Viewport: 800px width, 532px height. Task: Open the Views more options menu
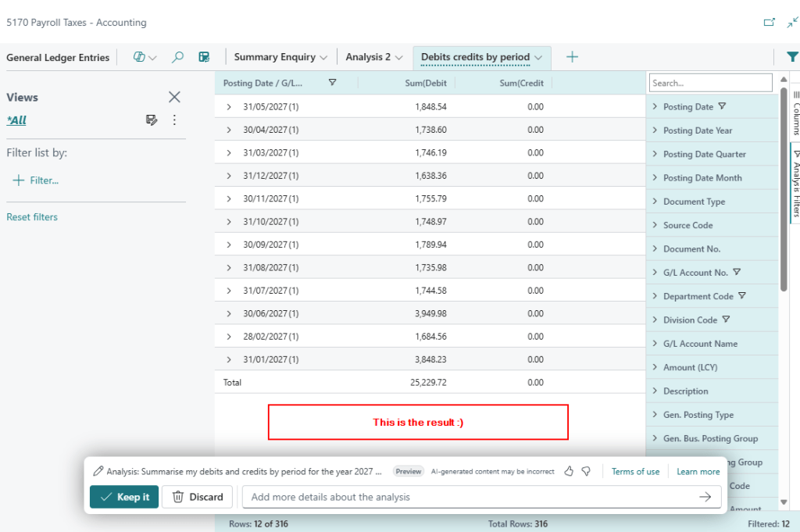pos(174,120)
